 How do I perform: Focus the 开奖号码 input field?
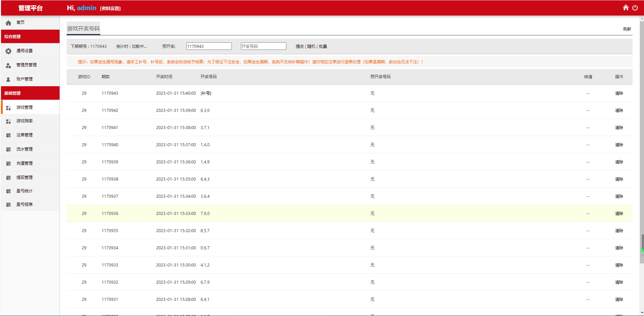[263, 46]
